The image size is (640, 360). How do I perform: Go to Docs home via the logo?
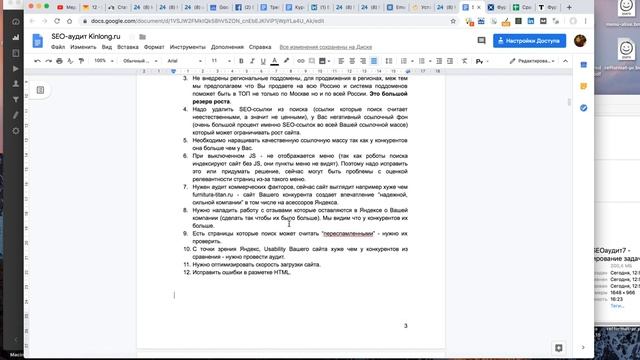(38, 41)
